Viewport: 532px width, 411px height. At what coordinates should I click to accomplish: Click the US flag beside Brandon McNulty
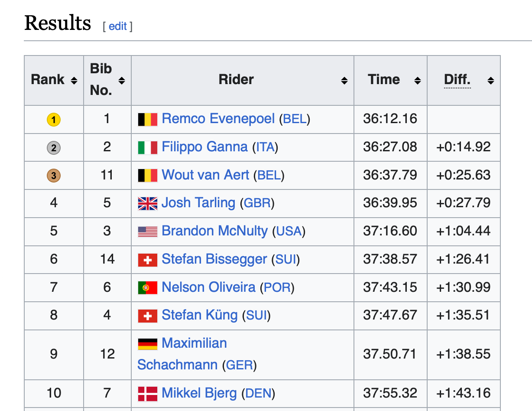click(148, 232)
